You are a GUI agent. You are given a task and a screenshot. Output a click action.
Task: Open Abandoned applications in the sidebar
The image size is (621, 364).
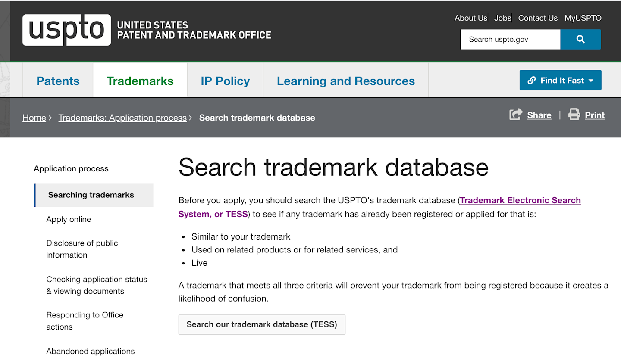pyautogui.click(x=91, y=351)
